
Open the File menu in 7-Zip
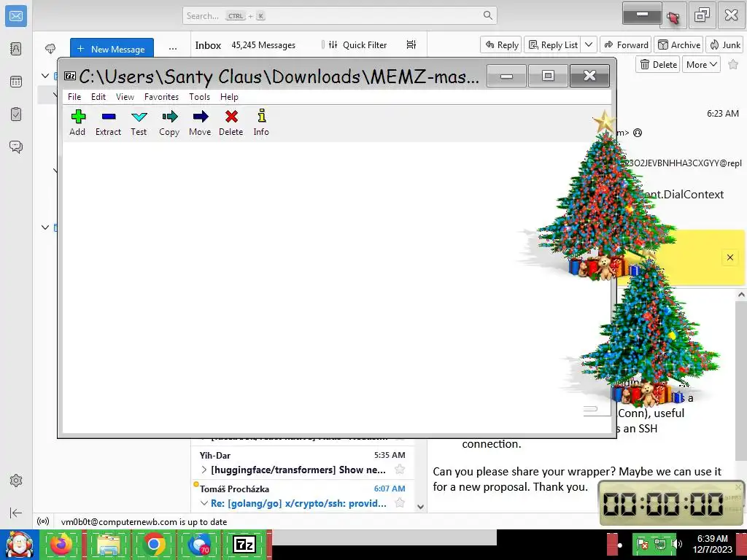point(74,97)
